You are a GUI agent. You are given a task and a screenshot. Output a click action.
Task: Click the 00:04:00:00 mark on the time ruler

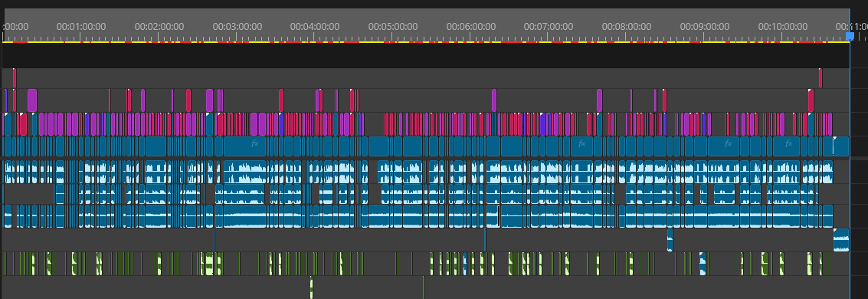[314, 26]
